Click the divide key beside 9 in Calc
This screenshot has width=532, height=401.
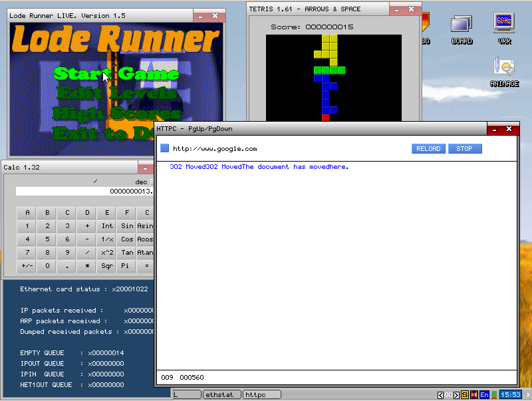pos(87,253)
